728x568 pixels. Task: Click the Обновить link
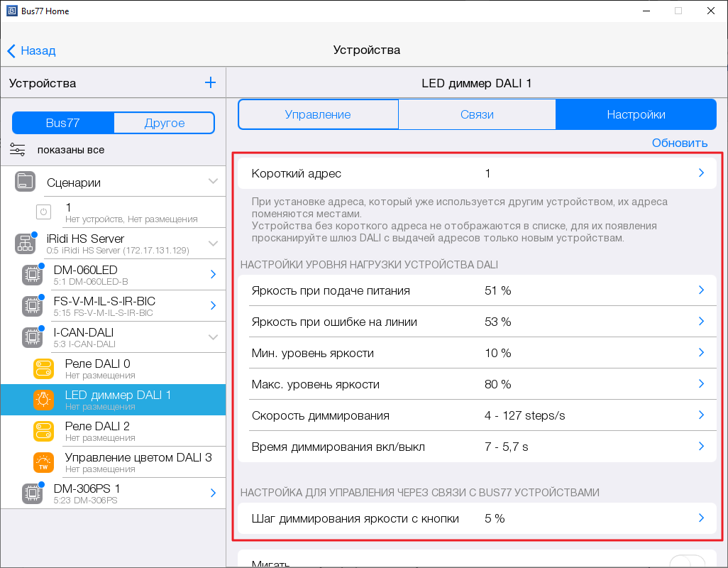pos(679,143)
